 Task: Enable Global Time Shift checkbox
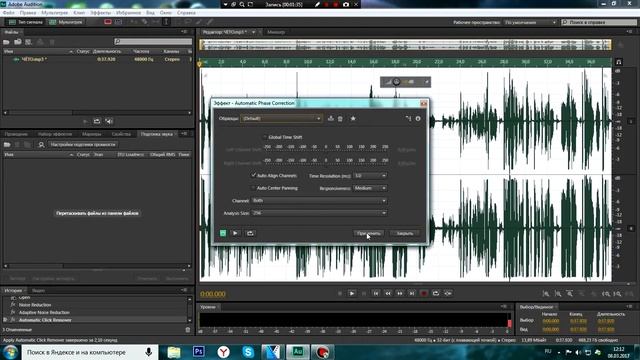coord(264,137)
